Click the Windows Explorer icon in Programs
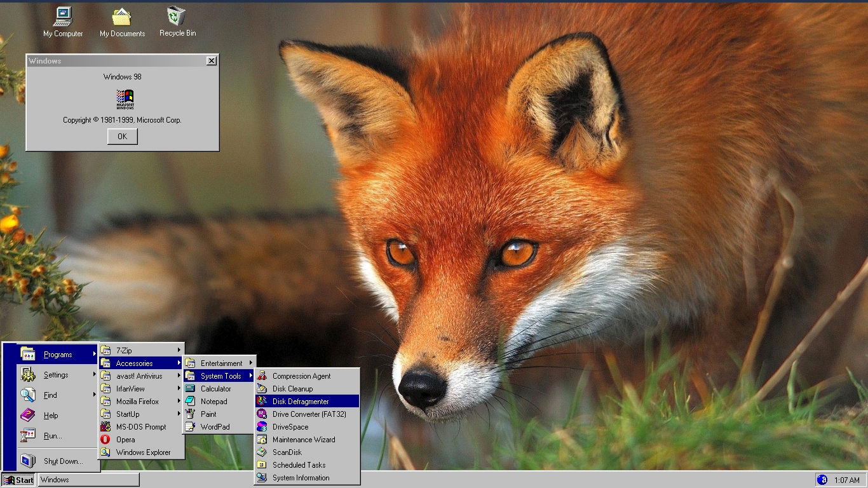Viewport: 868px width, 488px height. coord(105,452)
